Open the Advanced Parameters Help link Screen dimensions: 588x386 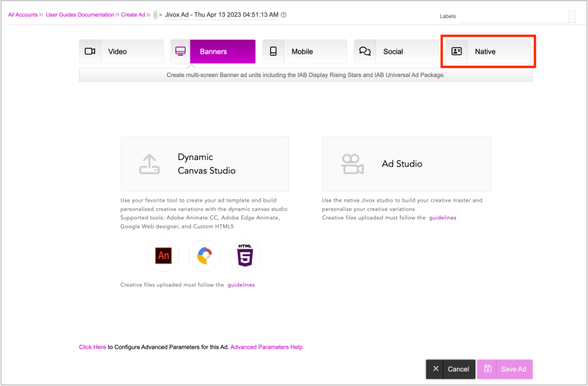266,347
